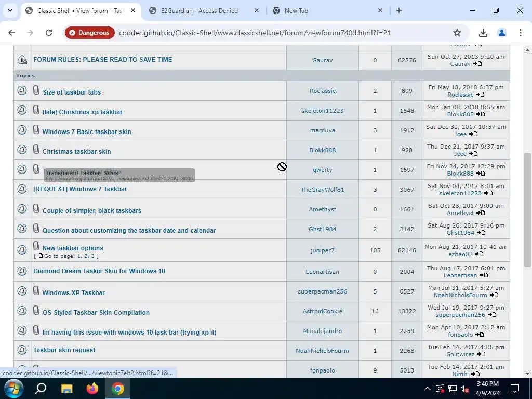The image size is (532, 399).
Task: Open Chrome three-dot menu
Action: pos(520,33)
